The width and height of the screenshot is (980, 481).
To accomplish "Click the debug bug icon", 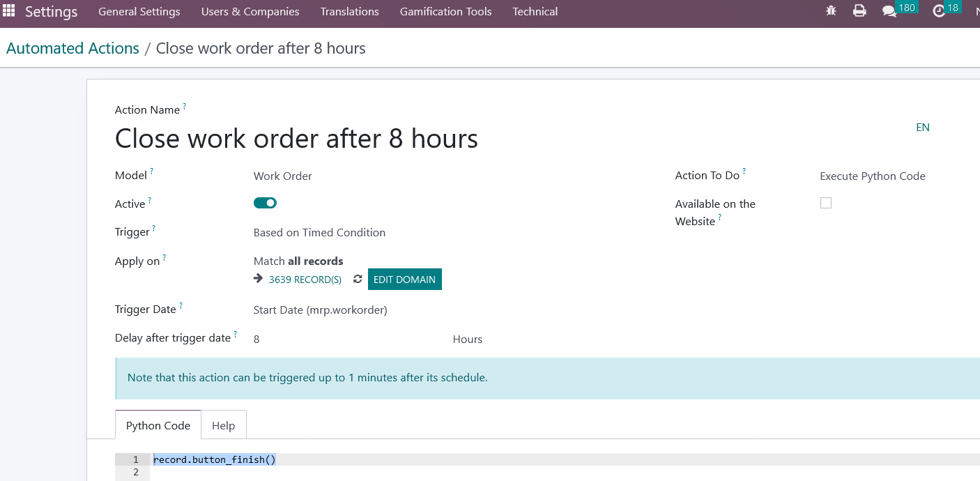I will coord(831,11).
